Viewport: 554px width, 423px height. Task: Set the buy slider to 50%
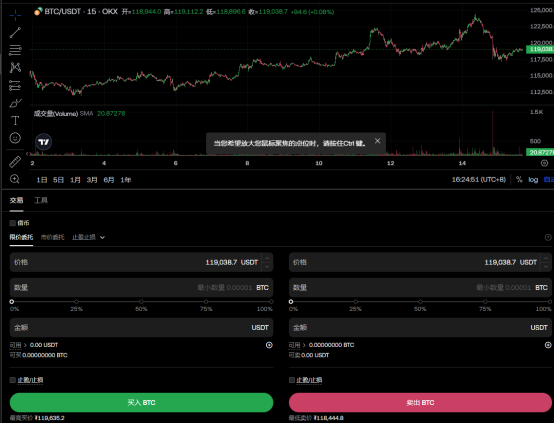tap(141, 302)
